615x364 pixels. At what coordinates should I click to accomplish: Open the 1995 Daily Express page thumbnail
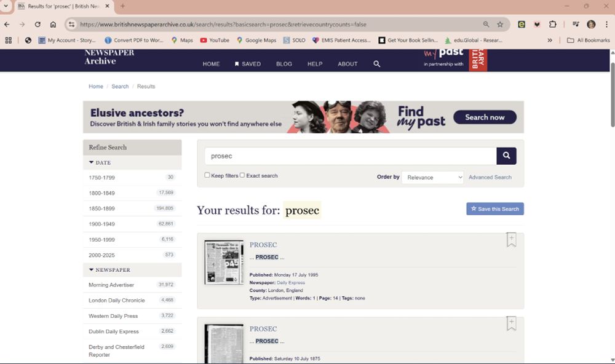click(x=224, y=263)
